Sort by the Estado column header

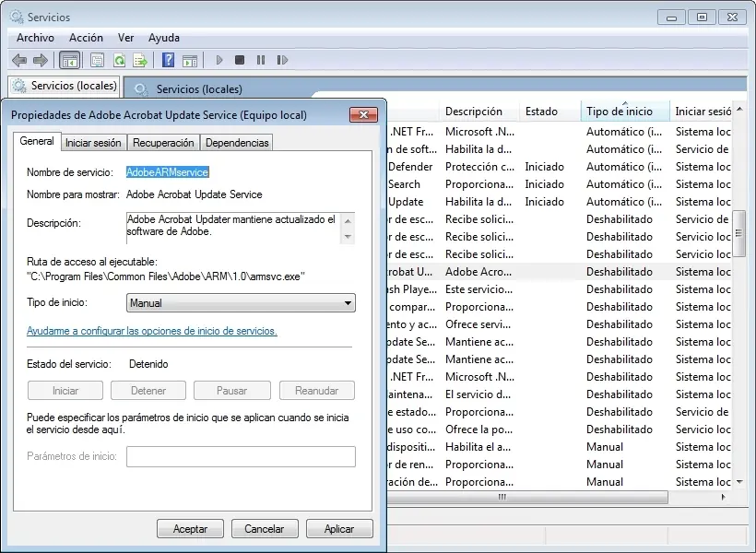tap(550, 112)
